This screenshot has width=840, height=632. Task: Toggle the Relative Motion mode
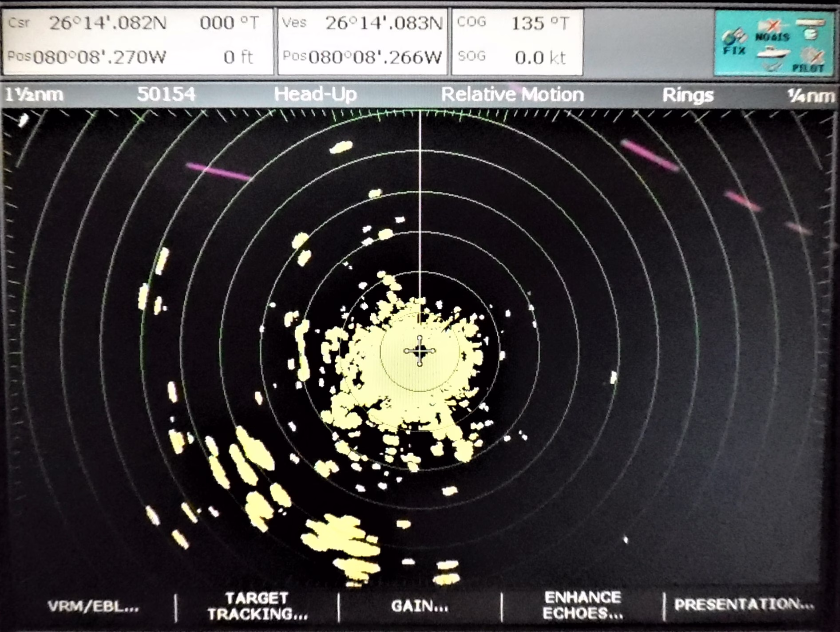(512, 95)
